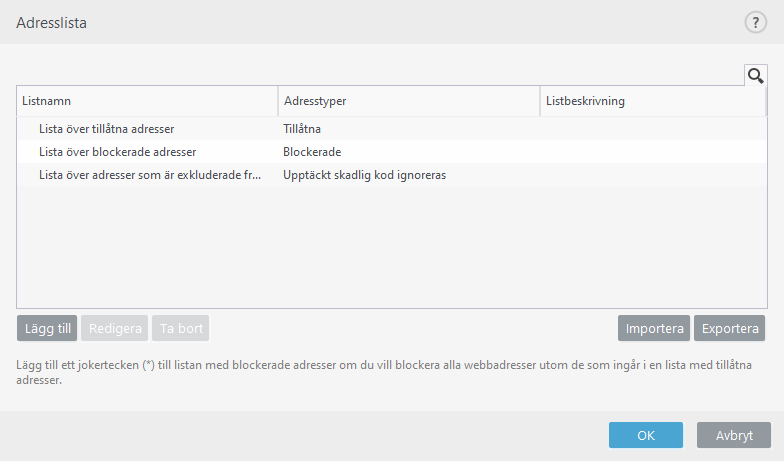Click the Tillåtna address type cell

(301, 129)
